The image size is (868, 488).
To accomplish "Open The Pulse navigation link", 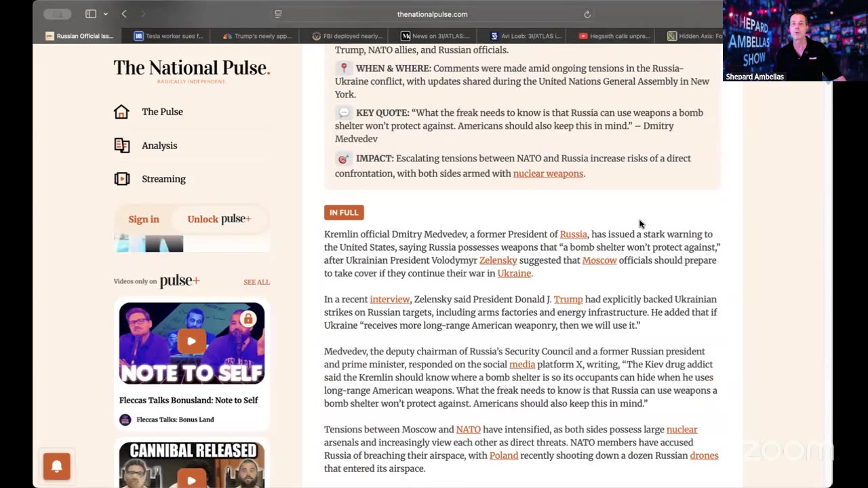I will click(162, 112).
